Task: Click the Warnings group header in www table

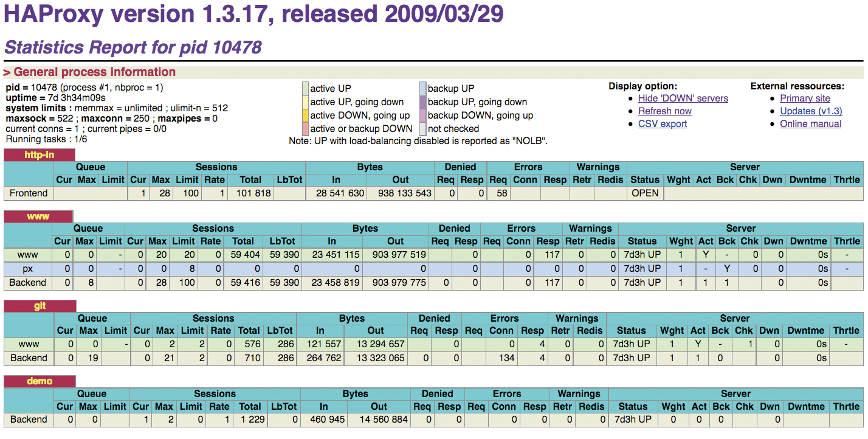Action: pos(590,228)
